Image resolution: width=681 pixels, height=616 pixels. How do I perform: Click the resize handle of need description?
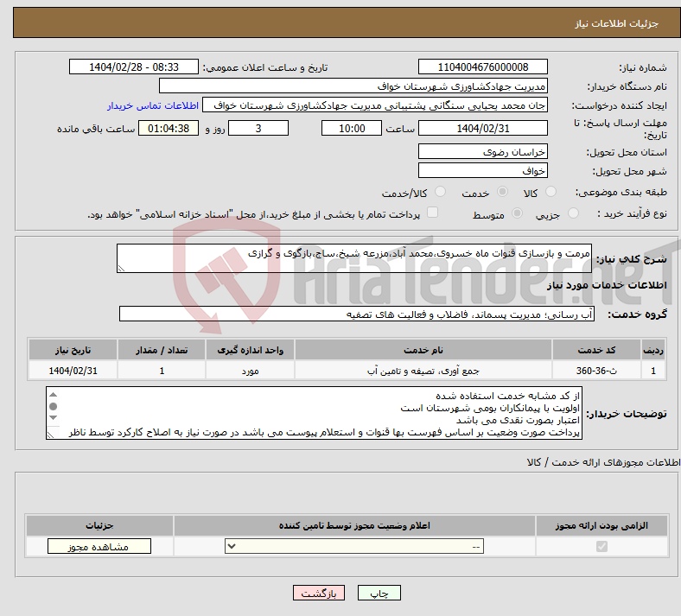click(x=121, y=269)
